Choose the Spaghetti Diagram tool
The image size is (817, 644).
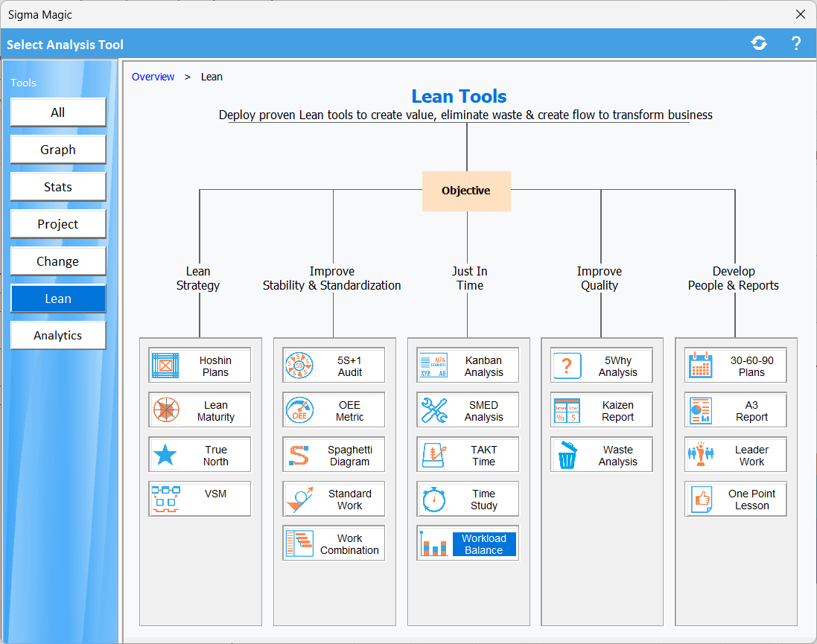349,456
